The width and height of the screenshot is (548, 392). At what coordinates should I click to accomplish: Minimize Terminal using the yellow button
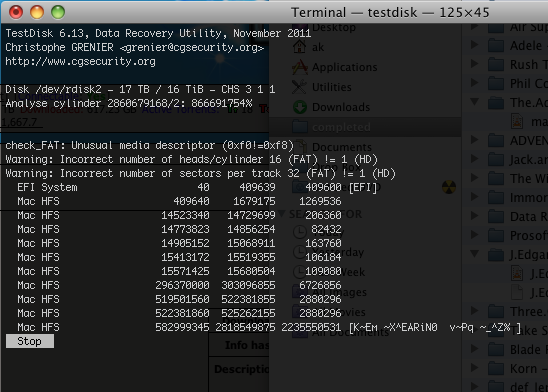[37, 12]
